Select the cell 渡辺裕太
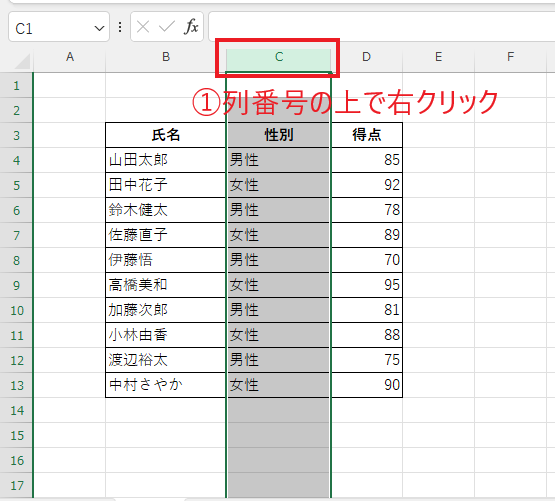 coord(166,360)
